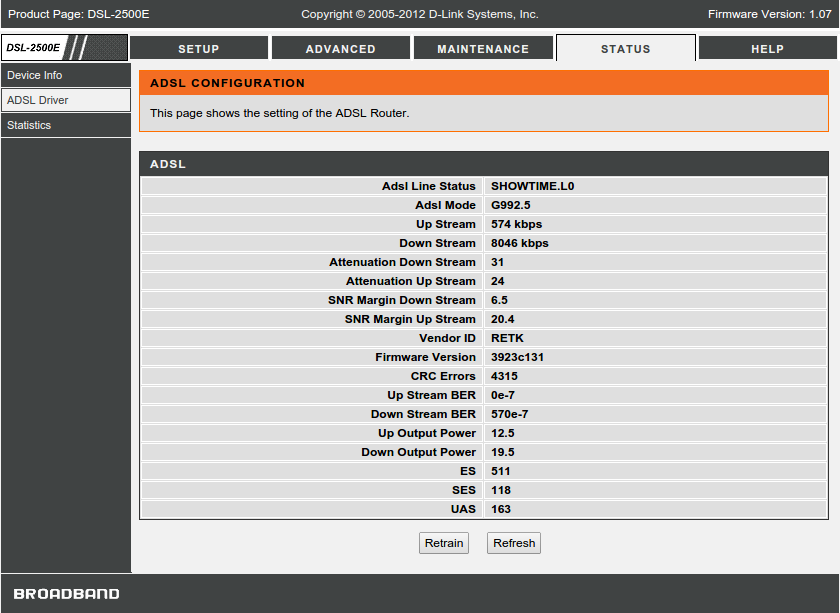Screen dimensions: 840x613
Task: Click the SES value 118
Action: pyautogui.click(x=501, y=490)
